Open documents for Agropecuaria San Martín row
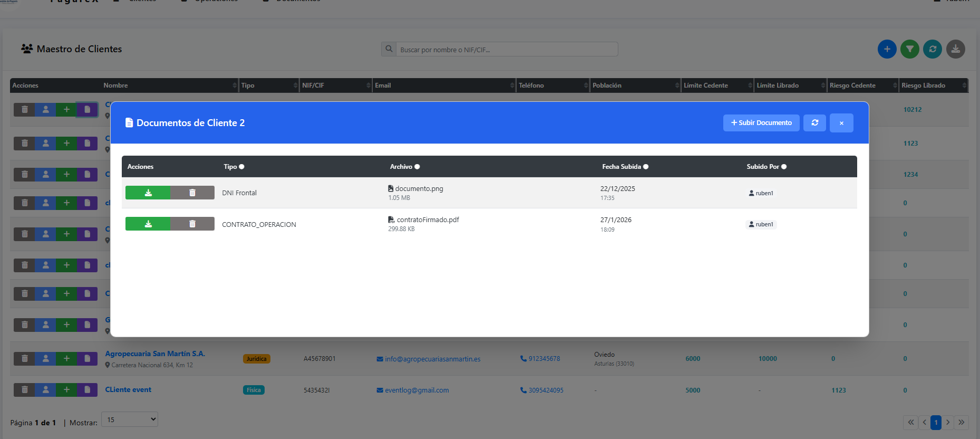 (87, 359)
